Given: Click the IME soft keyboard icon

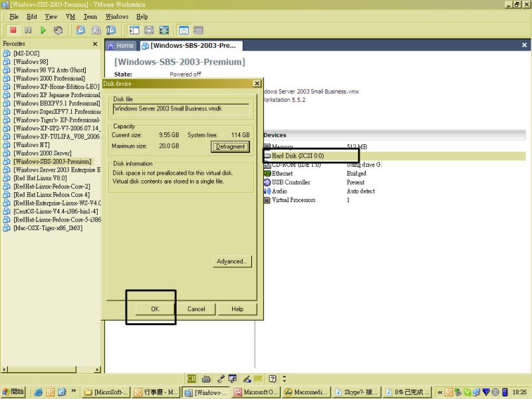Looking at the screenshot, I should [x=206, y=378].
